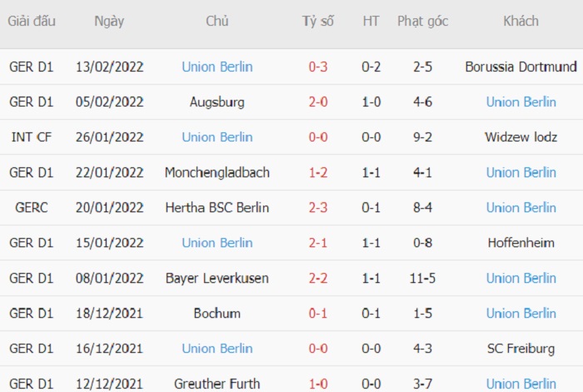The height and width of the screenshot is (392, 583).
Task: Click SC Freiburg team name
Action: (521, 349)
